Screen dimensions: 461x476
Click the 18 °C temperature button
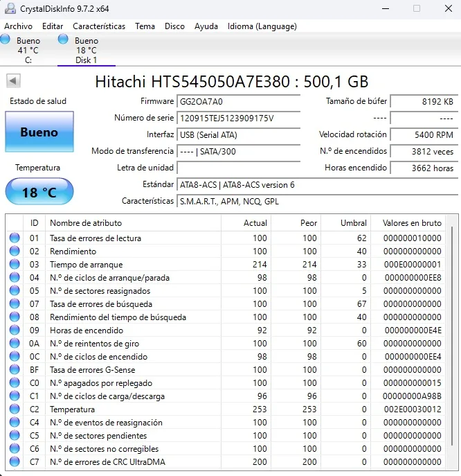point(39,192)
